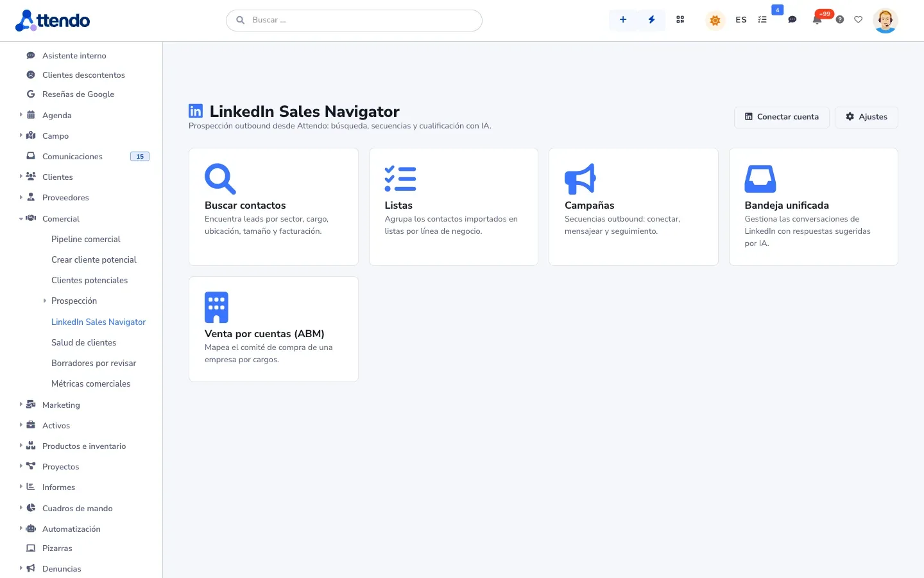The height and width of the screenshot is (578, 924).
Task: Click the plus quick-create icon
Action: [623, 20]
